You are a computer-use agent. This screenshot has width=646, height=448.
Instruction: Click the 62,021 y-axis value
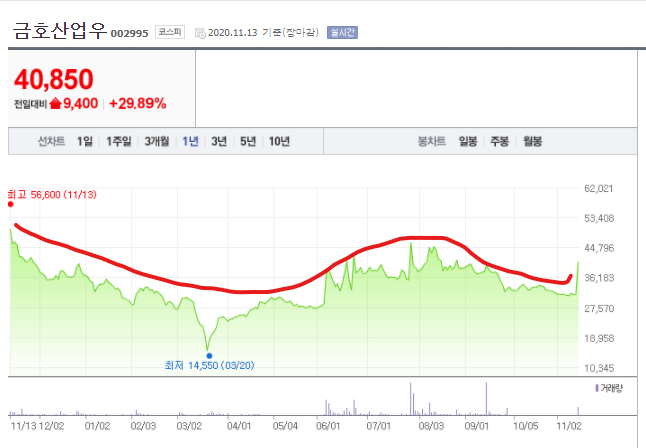click(599, 189)
